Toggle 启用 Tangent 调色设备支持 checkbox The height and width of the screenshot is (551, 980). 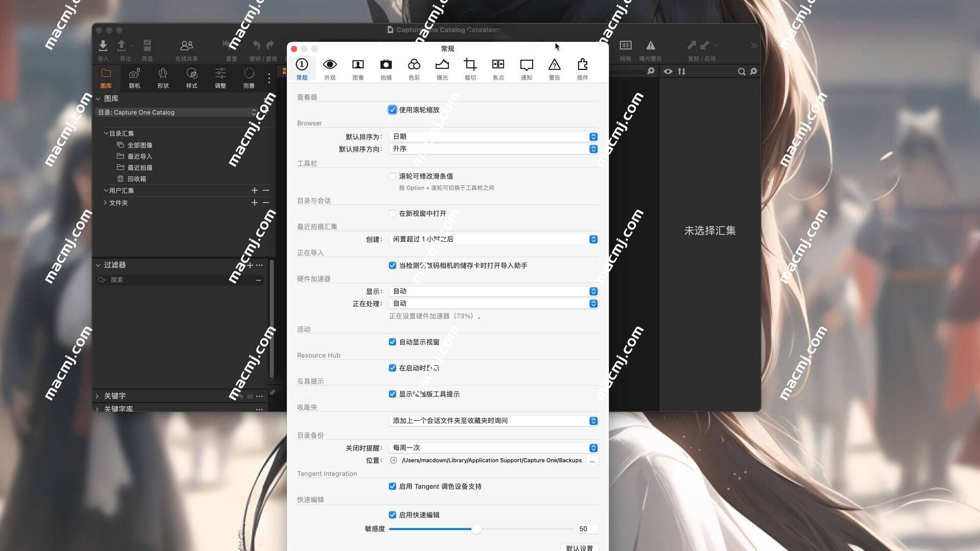(x=392, y=486)
